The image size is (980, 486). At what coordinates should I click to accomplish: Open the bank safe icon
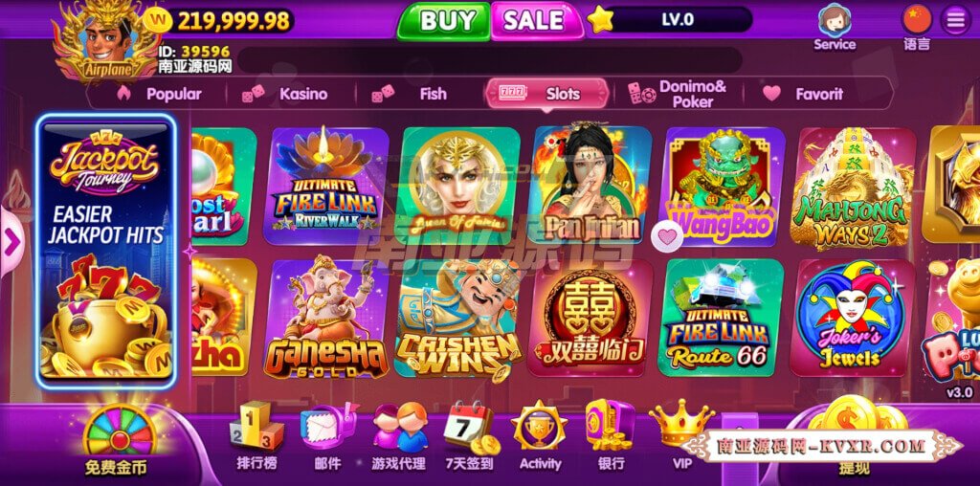(610, 425)
